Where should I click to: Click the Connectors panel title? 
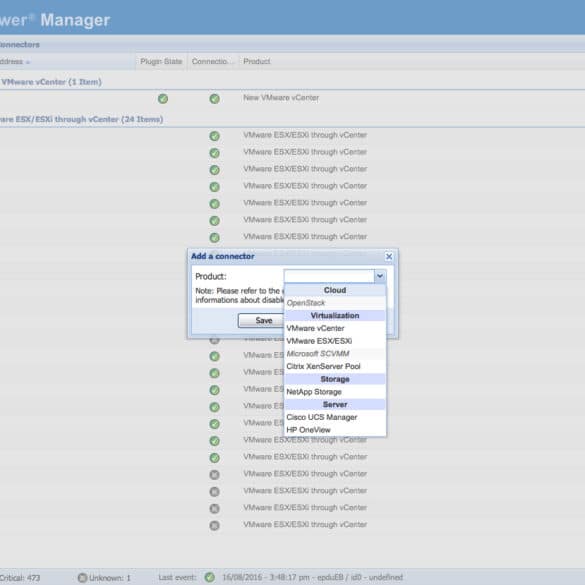pyautogui.click(x=20, y=44)
